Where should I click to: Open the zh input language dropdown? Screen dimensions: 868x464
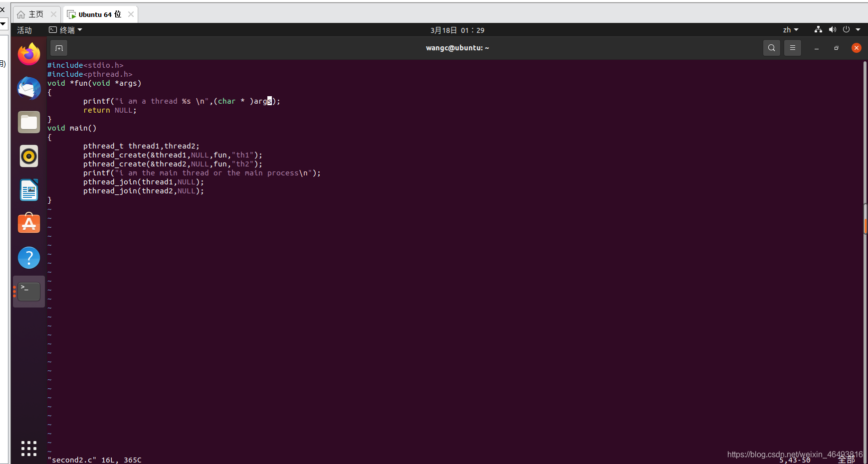[x=791, y=30]
